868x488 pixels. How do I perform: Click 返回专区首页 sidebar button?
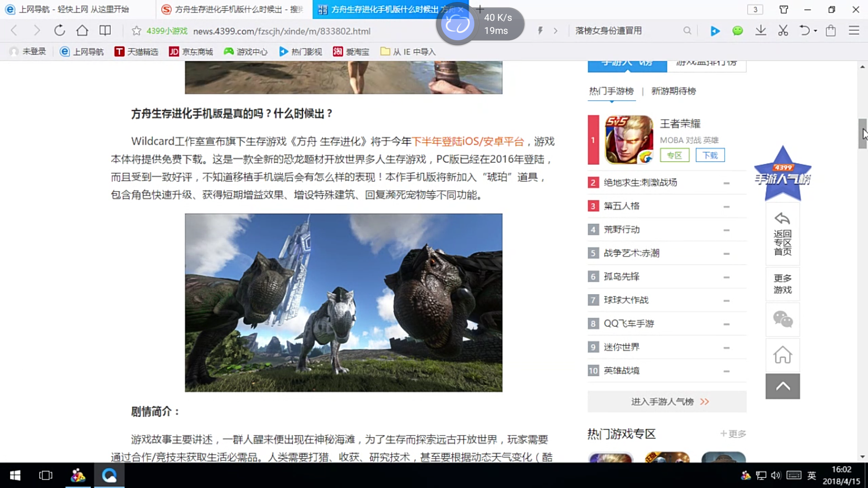[783, 234]
